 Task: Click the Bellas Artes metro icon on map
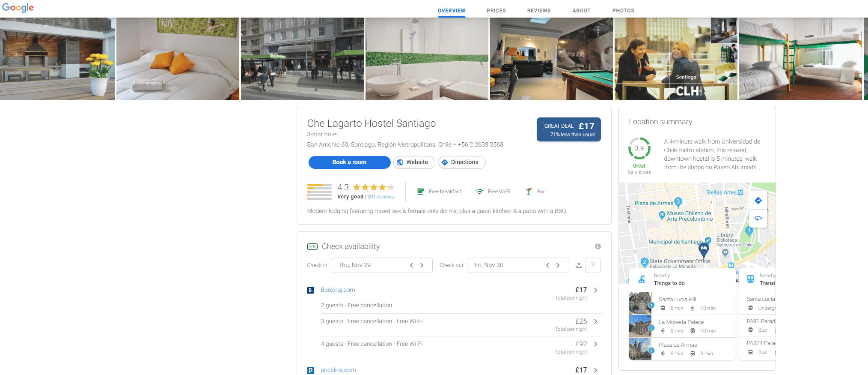pos(740,192)
